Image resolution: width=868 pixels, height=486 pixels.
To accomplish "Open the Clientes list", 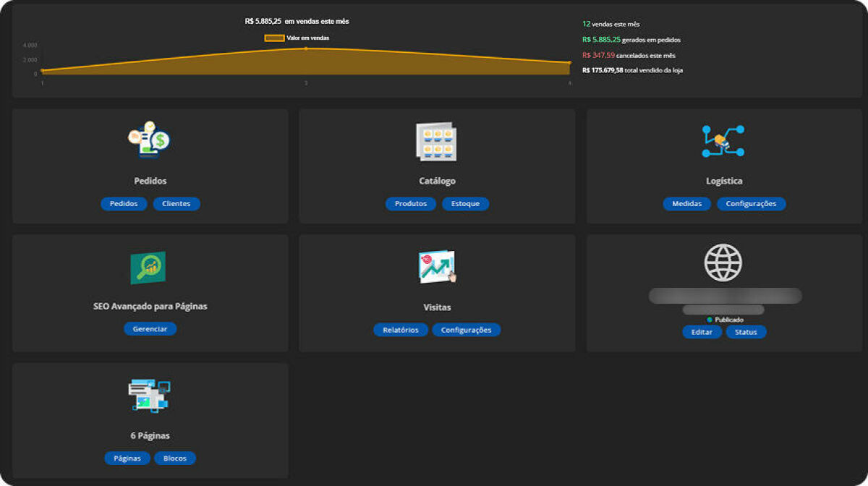I will [176, 203].
